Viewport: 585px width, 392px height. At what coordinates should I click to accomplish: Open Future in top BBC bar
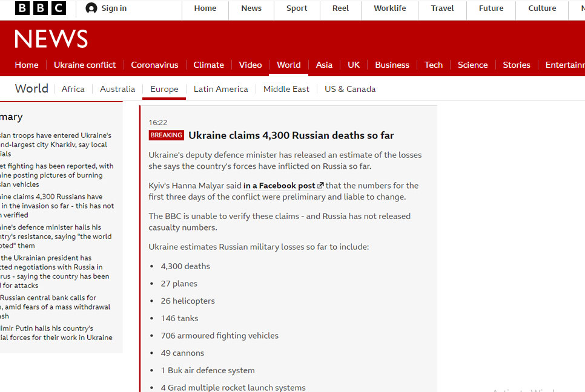pyautogui.click(x=491, y=8)
